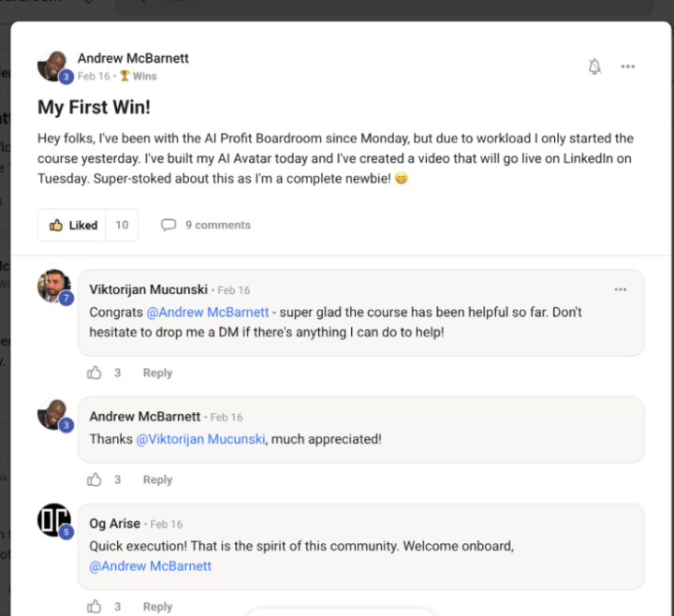Open the 9 comments link
This screenshot has width=674, height=616.
pos(217,225)
